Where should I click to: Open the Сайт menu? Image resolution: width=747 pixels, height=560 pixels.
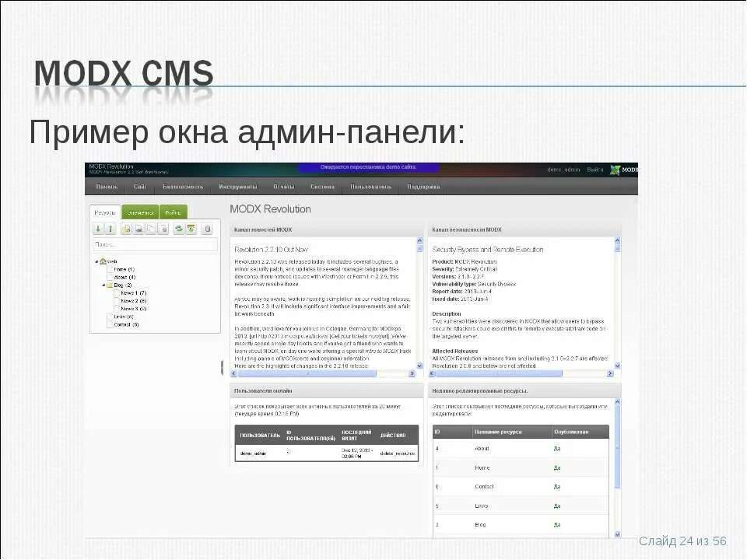[140, 187]
